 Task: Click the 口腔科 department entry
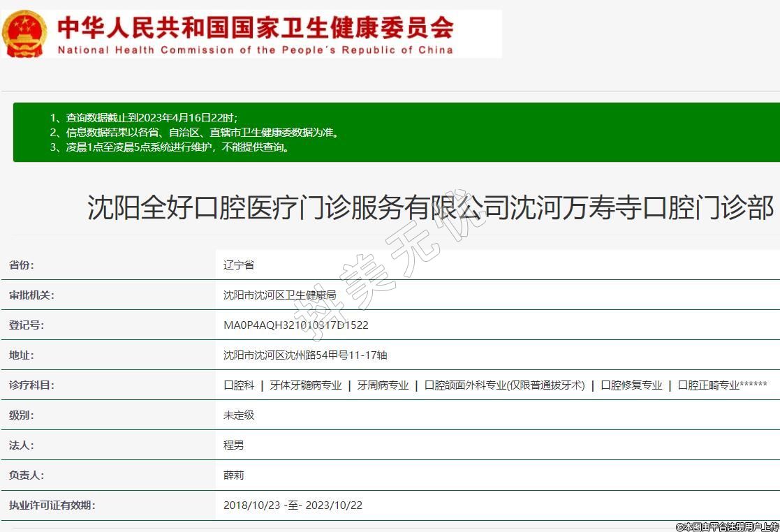coord(239,385)
